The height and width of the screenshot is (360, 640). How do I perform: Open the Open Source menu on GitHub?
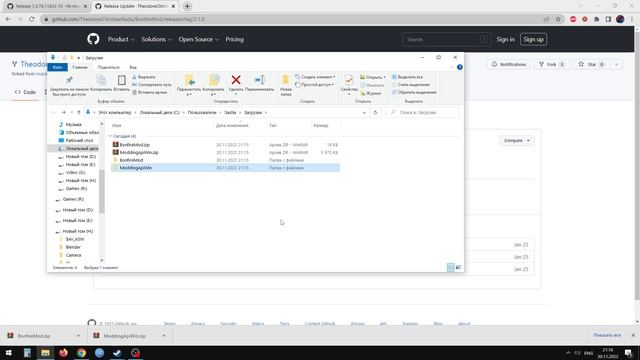[198, 40]
